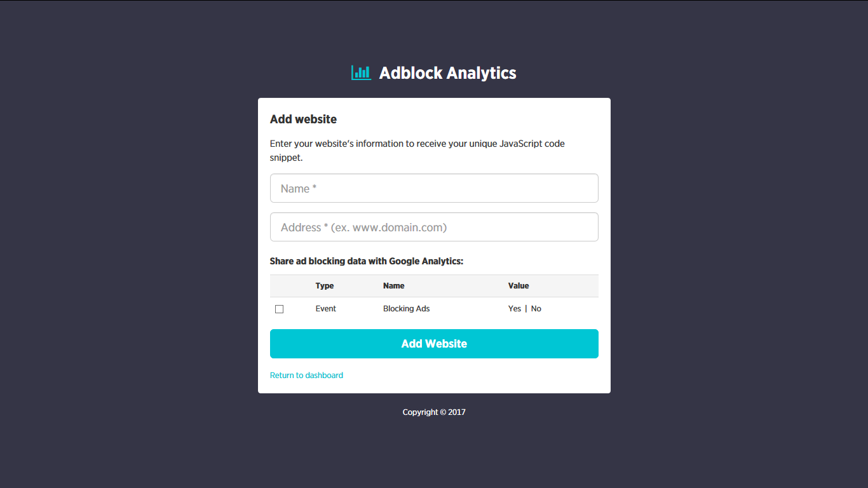
Task: Click the Share ad blocking data label
Action: click(x=367, y=261)
